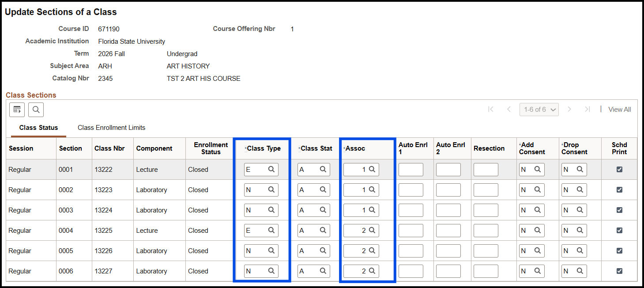Viewport: 644px width, 288px height.
Task: Uncheck Schd Print for section 0003
Action: [x=619, y=210]
